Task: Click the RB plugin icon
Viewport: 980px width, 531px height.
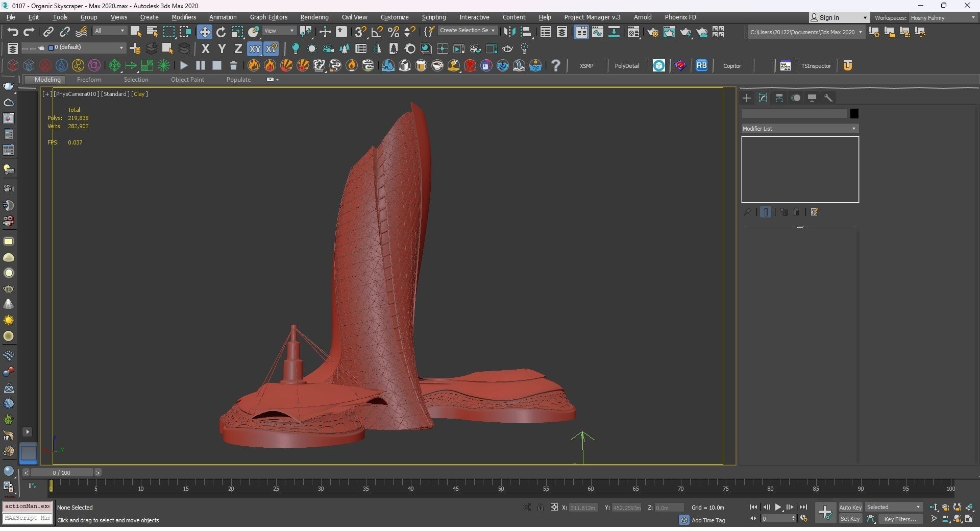Action: tap(702, 65)
